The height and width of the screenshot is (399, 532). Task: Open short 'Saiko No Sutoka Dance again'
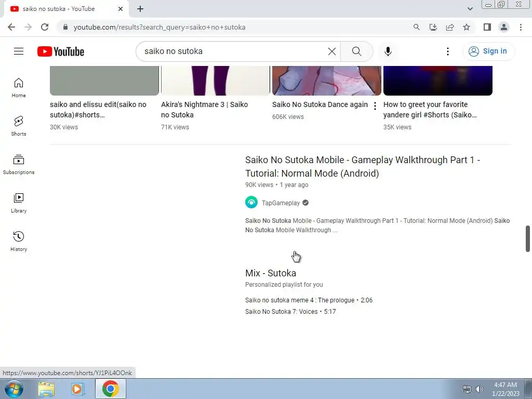tap(320, 104)
